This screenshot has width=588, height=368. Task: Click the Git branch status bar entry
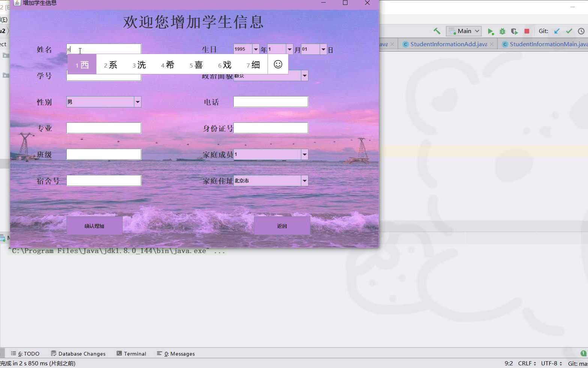pyautogui.click(x=577, y=363)
